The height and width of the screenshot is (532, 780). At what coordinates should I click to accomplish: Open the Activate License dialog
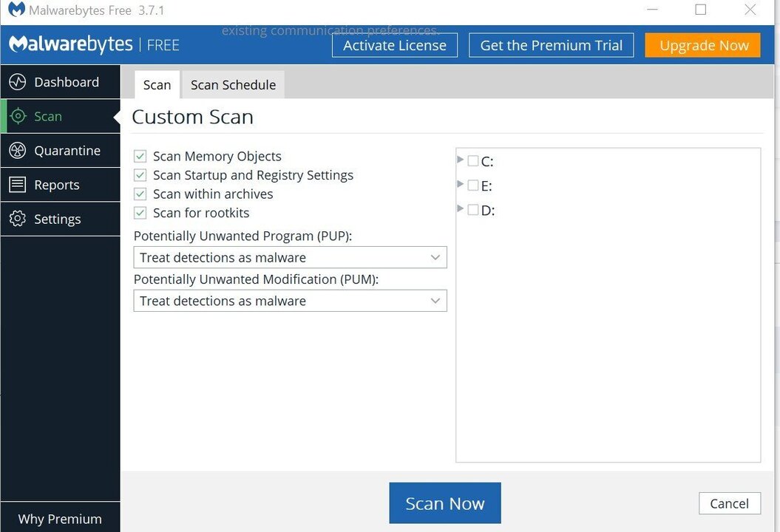coord(394,45)
